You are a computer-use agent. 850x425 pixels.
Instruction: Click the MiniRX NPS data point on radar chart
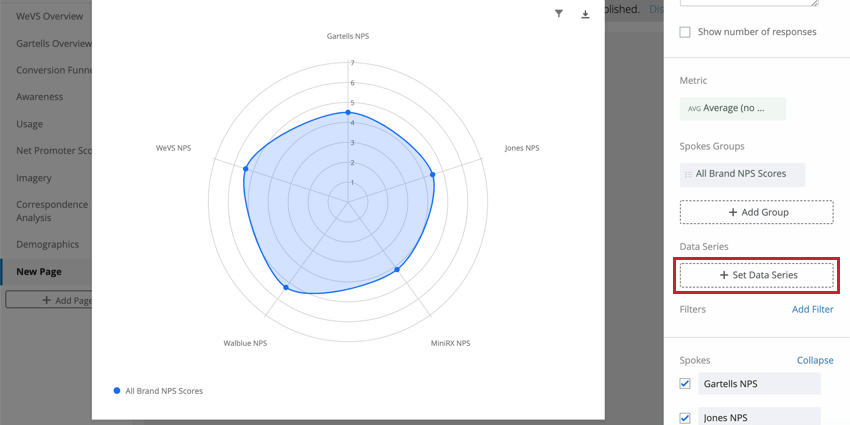[x=396, y=269]
